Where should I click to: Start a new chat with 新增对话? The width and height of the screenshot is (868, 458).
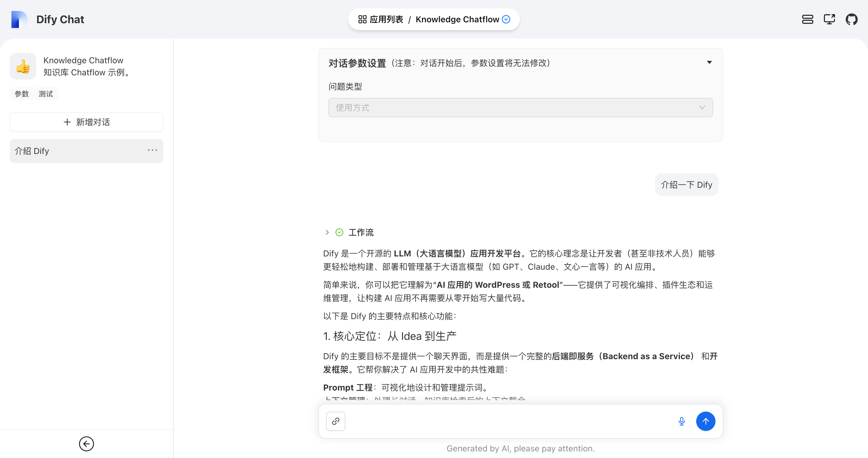click(x=86, y=122)
